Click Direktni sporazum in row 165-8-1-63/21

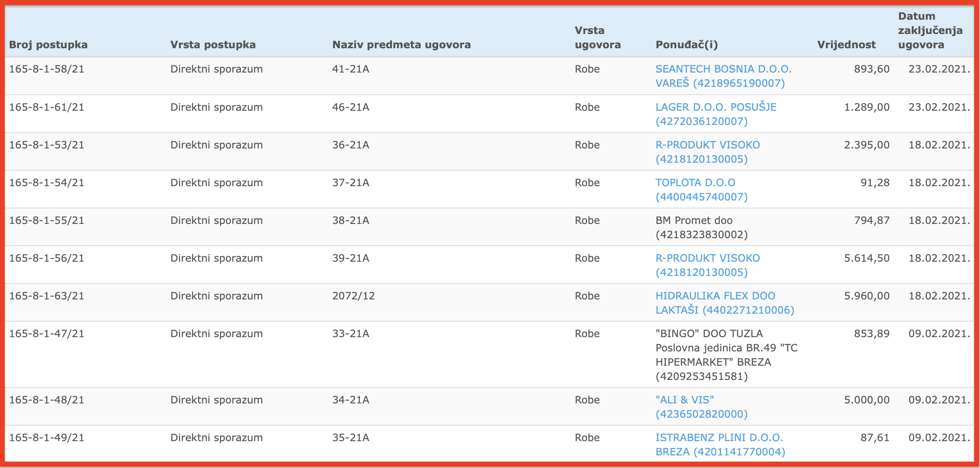click(x=217, y=296)
